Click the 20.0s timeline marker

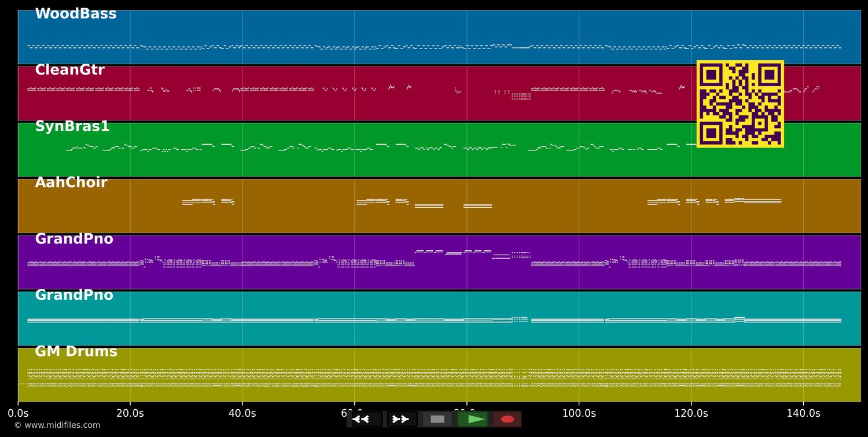coord(131,413)
